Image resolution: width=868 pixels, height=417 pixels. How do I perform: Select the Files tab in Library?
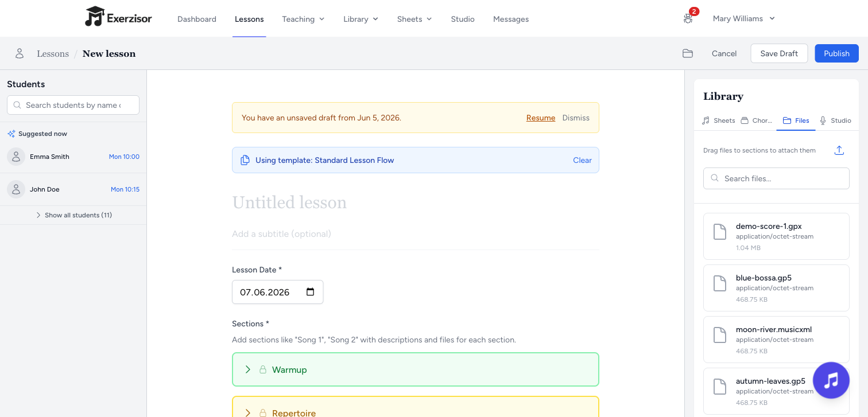coord(796,120)
